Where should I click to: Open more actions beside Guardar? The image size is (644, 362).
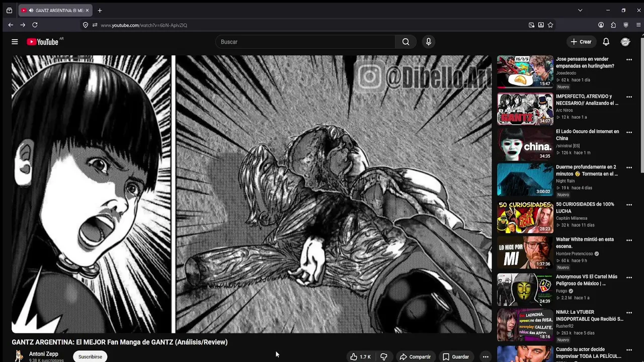point(486,356)
